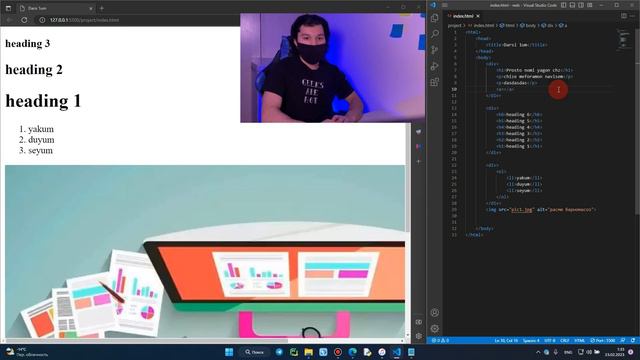The width and height of the screenshot is (640, 360).
Task: Close the index.html editor tab
Action: (478, 16)
